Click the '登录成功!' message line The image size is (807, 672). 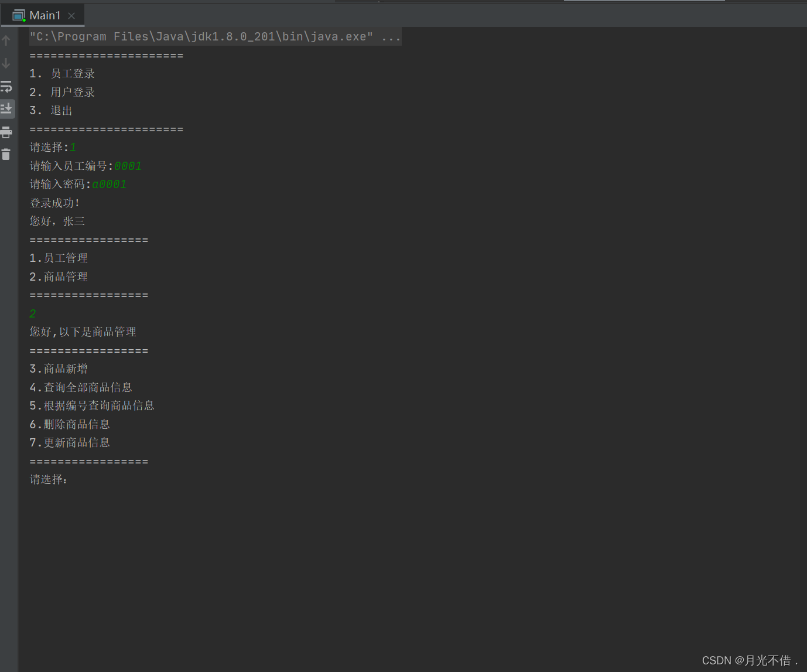pyautogui.click(x=54, y=203)
